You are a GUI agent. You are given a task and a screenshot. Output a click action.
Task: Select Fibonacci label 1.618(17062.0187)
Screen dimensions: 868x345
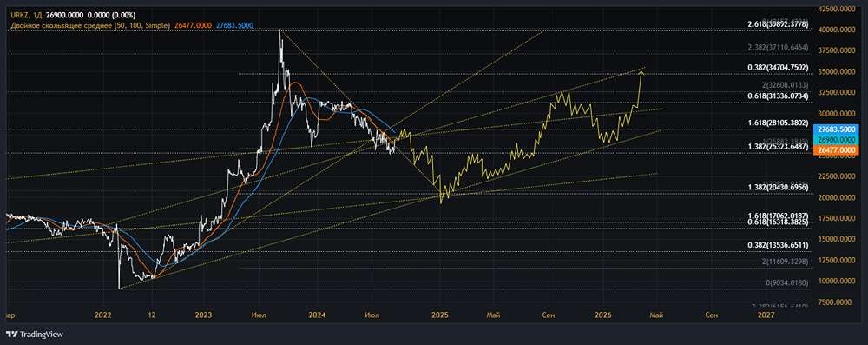pos(778,216)
